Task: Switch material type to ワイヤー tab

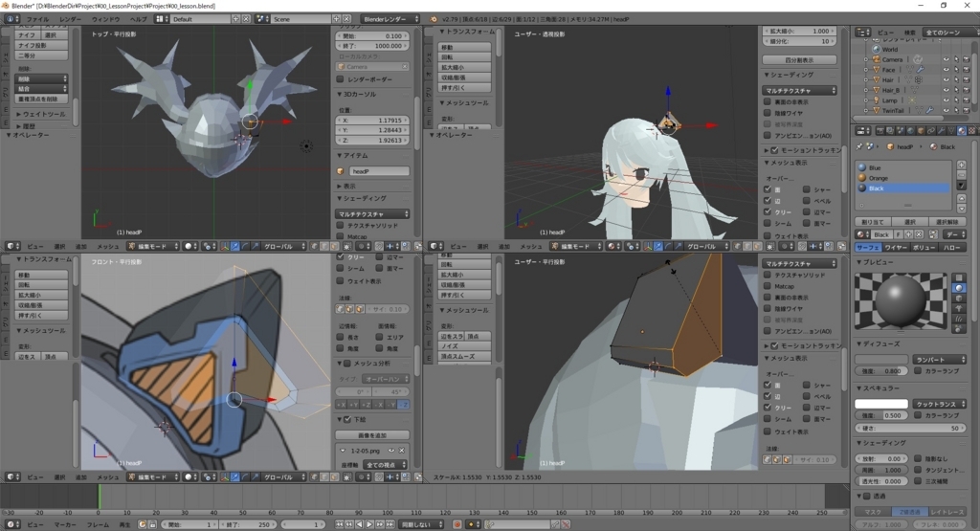Action: (x=896, y=248)
